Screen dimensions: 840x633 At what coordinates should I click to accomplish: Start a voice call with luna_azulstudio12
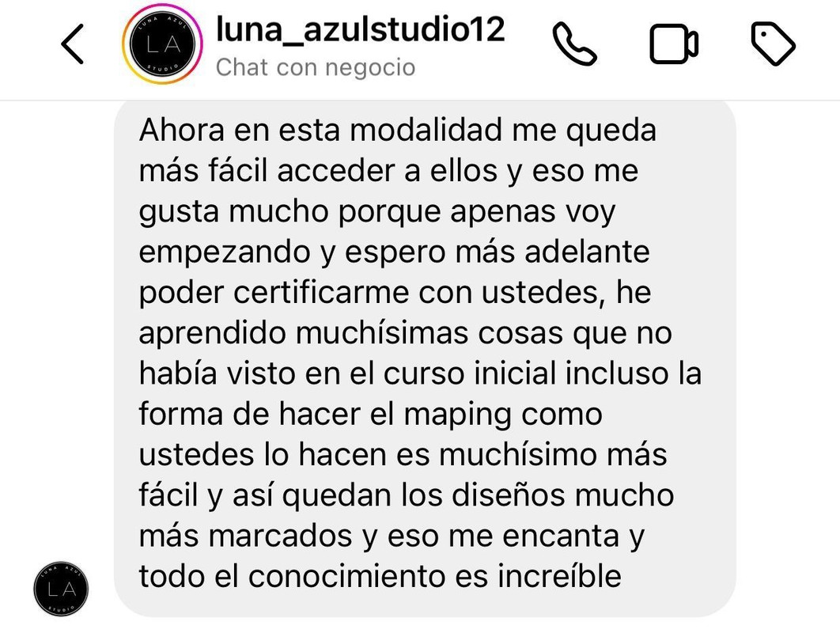click(x=574, y=44)
